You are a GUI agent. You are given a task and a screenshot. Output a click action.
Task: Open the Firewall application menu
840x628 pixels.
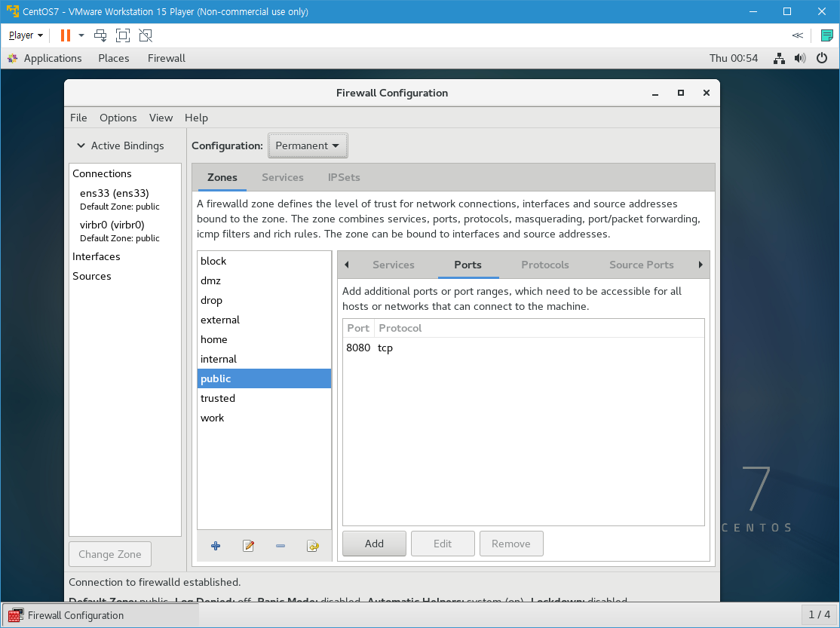(x=167, y=58)
